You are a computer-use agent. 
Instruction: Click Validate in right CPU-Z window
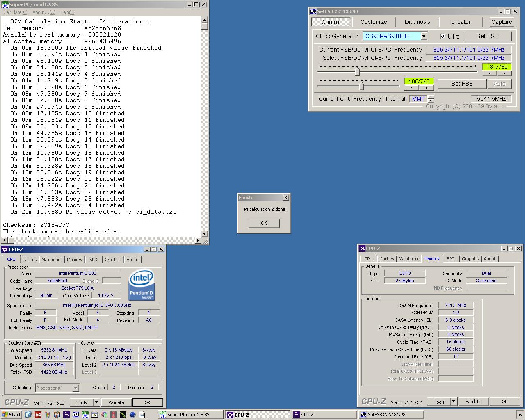pyautogui.click(x=473, y=402)
